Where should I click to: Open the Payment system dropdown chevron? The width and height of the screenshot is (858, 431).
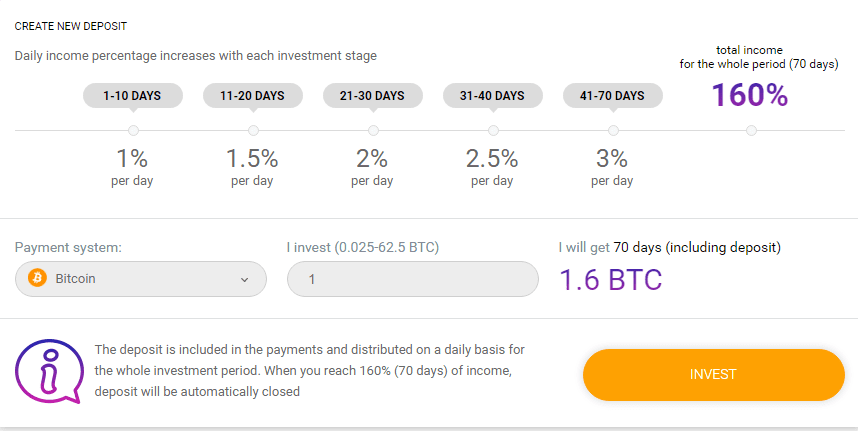(x=244, y=280)
